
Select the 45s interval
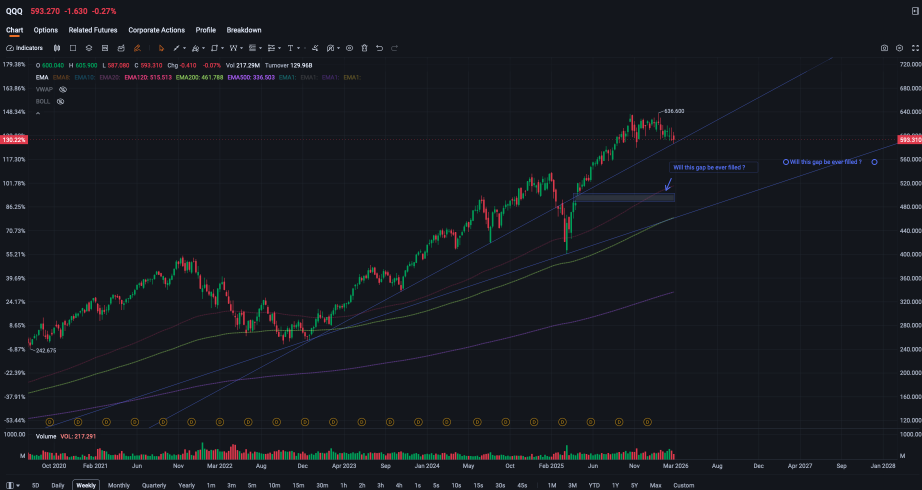tap(522, 485)
